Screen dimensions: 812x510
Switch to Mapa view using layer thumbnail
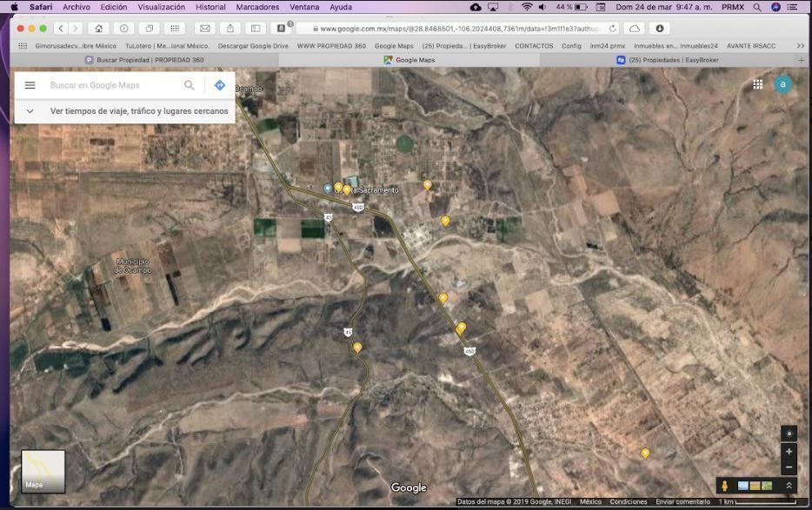[43, 471]
